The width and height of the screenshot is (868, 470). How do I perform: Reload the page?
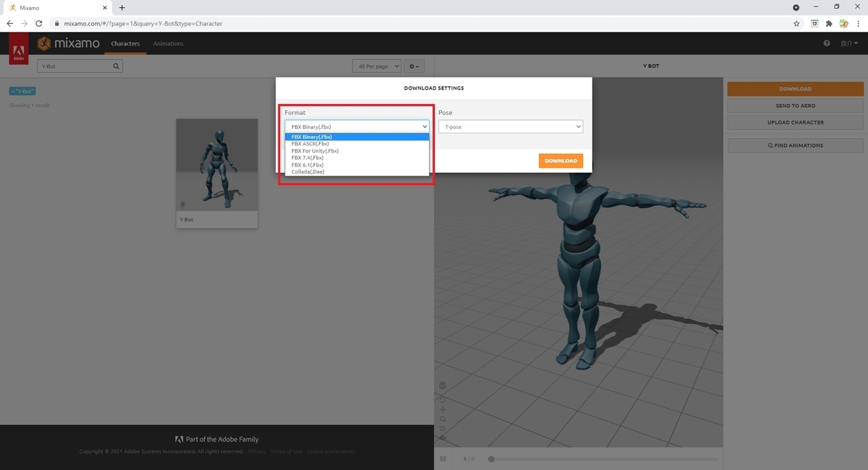(38, 23)
